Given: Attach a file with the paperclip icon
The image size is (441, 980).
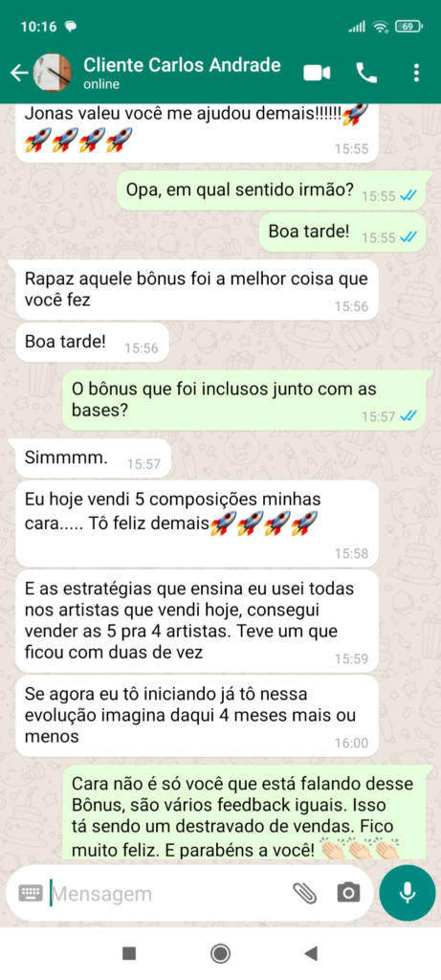Looking at the screenshot, I should [305, 893].
